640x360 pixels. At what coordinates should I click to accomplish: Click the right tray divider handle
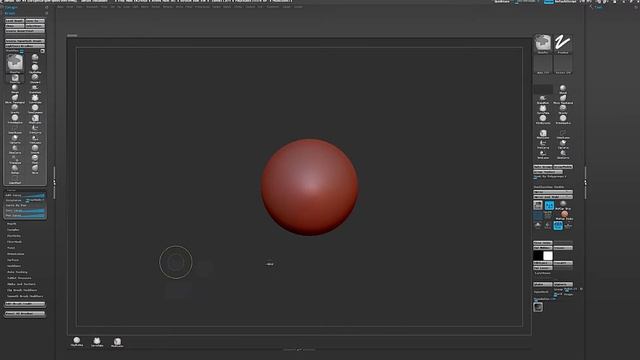[586, 182]
